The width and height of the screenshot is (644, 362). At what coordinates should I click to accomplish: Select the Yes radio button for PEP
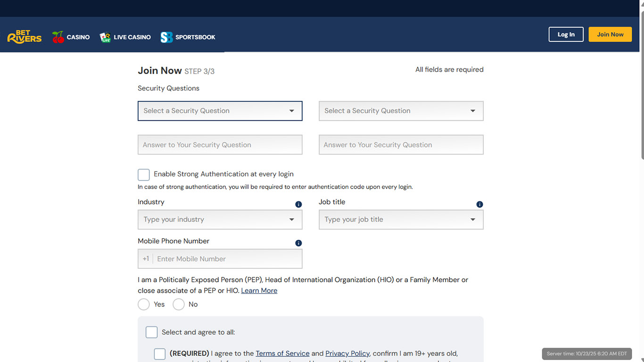pyautogui.click(x=144, y=304)
